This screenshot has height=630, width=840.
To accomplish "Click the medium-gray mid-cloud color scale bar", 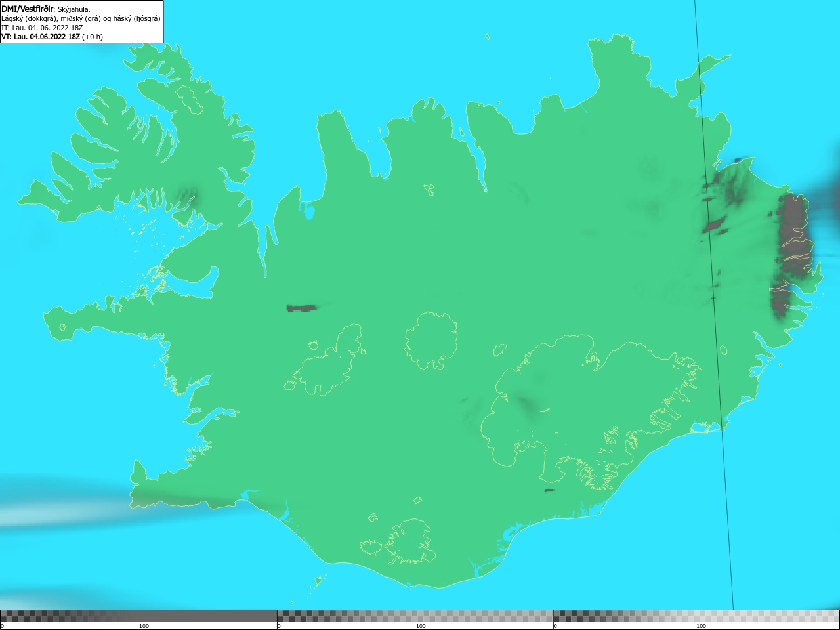I will pyautogui.click(x=415, y=616).
